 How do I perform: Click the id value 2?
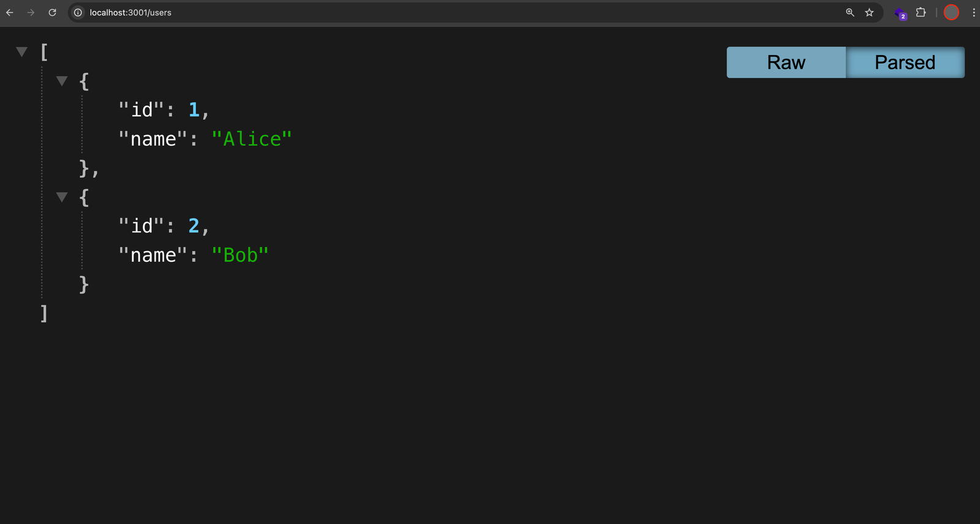[x=194, y=226]
